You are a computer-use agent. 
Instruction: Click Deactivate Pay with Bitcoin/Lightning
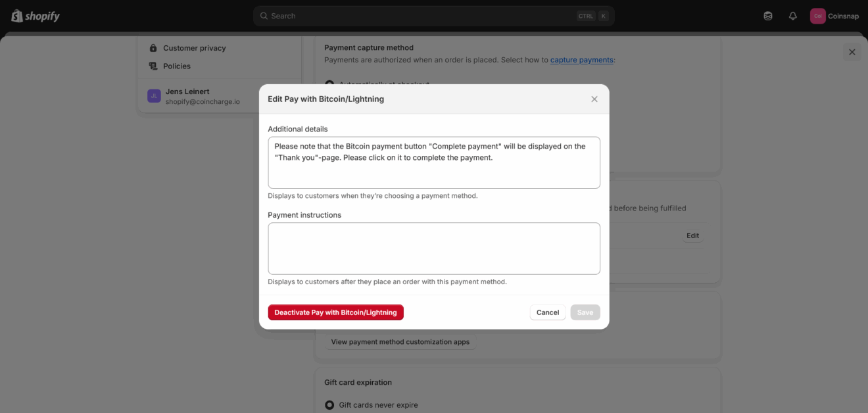pyautogui.click(x=335, y=312)
